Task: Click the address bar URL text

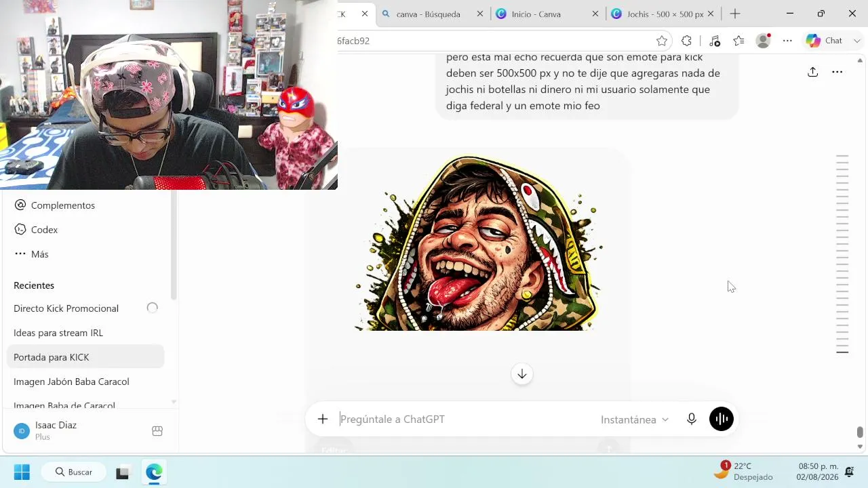Action: coord(353,41)
